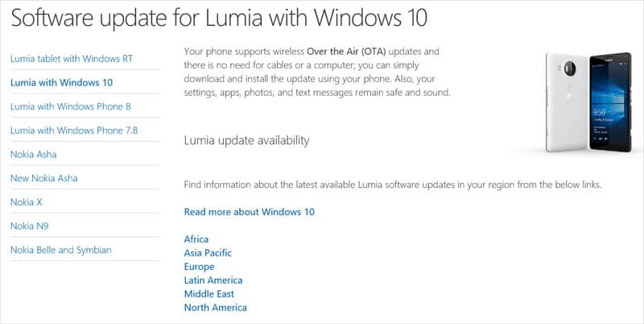
Task: Open the Europe updates link
Action: click(x=199, y=267)
